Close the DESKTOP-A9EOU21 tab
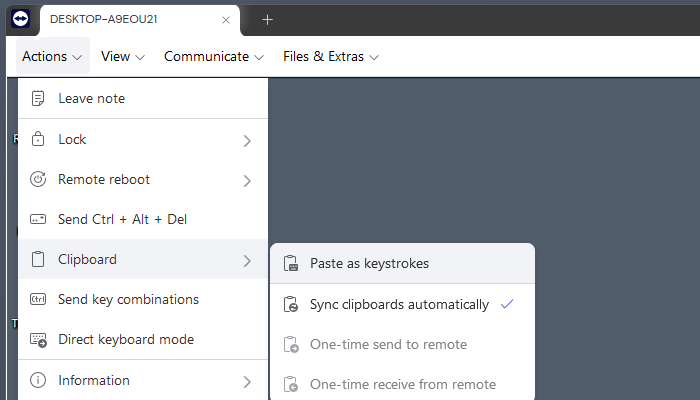The height and width of the screenshot is (400, 700). pyautogui.click(x=227, y=19)
